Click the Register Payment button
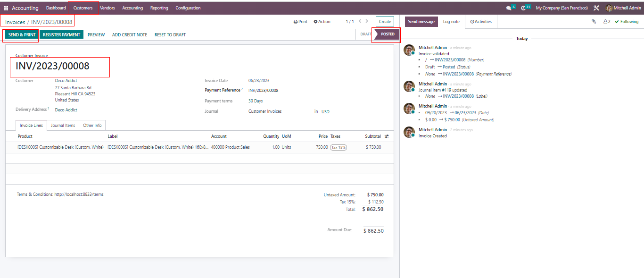 coord(61,34)
